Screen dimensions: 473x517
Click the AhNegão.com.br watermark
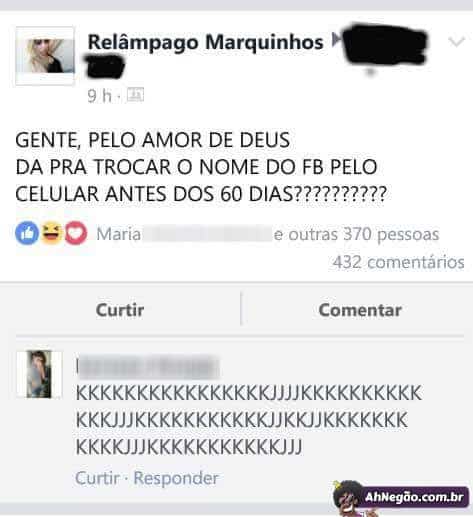click(x=414, y=497)
